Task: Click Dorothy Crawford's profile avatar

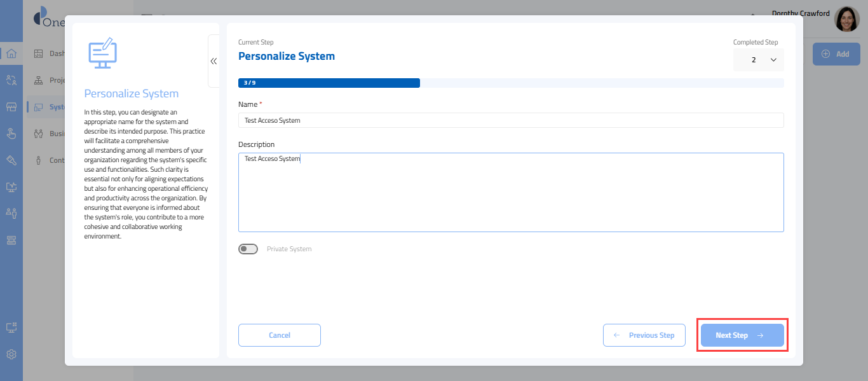Action: (846, 19)
